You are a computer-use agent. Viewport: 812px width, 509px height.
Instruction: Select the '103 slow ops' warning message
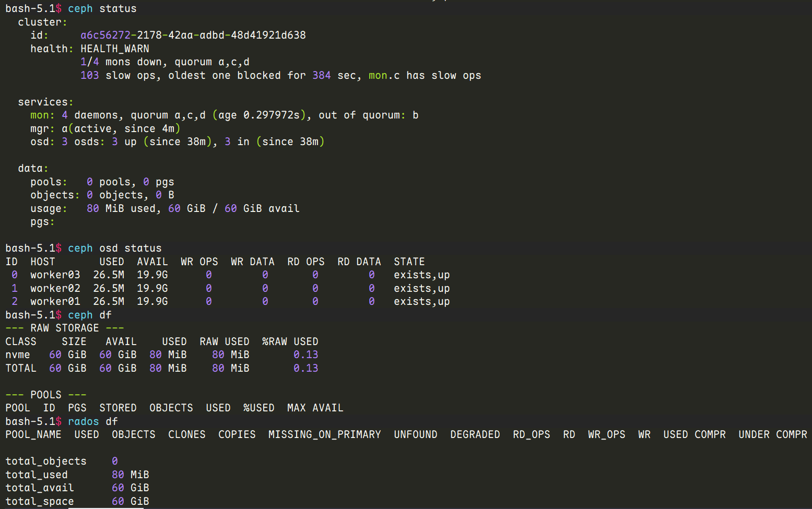tap(280, 76)
